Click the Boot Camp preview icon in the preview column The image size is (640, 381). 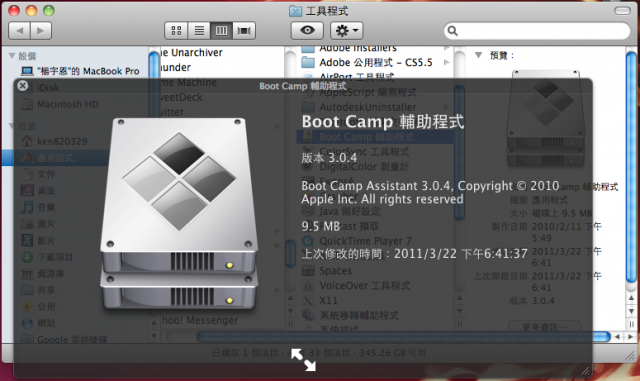(546, 118)
